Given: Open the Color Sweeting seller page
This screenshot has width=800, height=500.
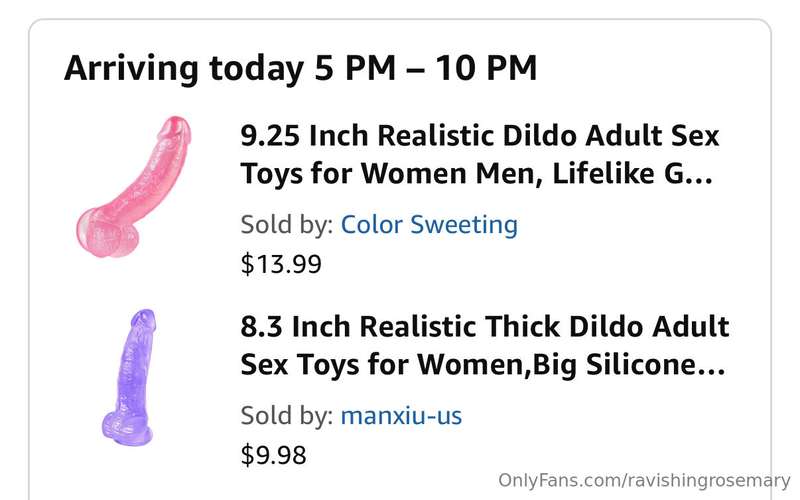Looking at the screenshot, I should coord(429,224).
